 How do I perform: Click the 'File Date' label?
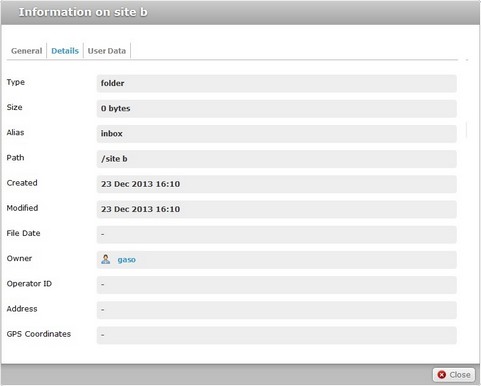23,233
